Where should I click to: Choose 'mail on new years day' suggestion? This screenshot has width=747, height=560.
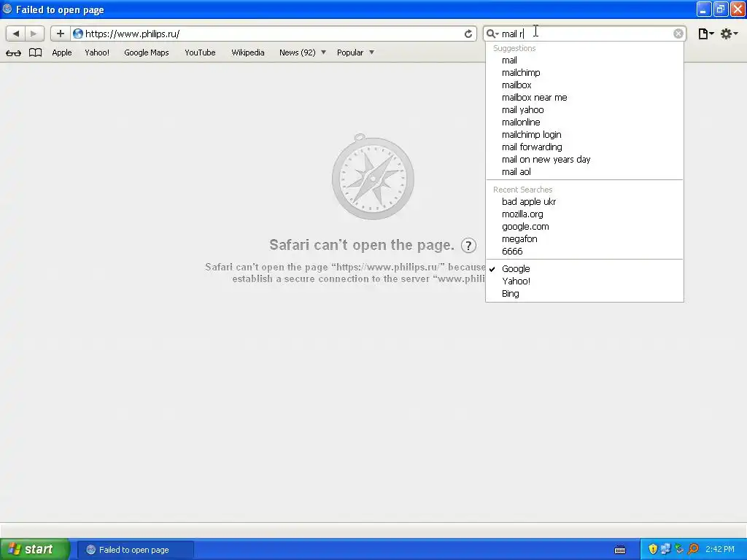pyautogui.click(x=584, y=160)
